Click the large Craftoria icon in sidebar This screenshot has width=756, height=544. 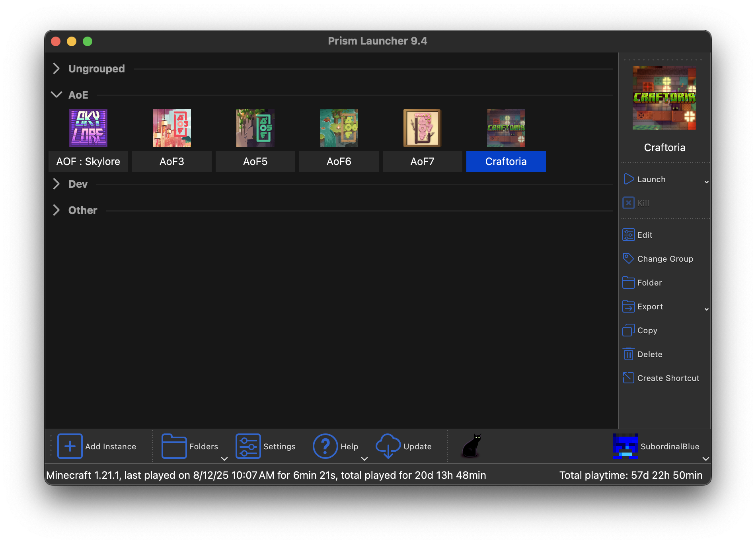(664, 98)
